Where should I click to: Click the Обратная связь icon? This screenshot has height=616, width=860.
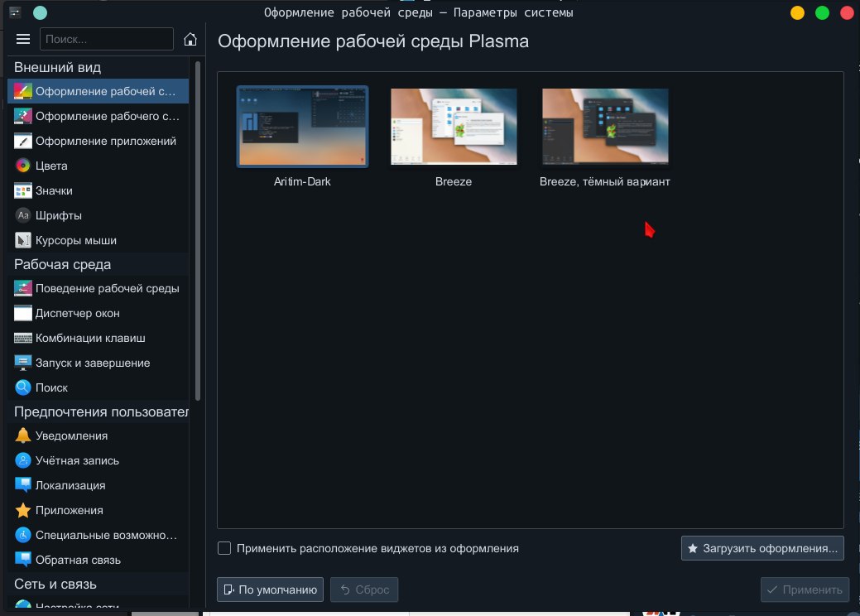click(23, 560)
